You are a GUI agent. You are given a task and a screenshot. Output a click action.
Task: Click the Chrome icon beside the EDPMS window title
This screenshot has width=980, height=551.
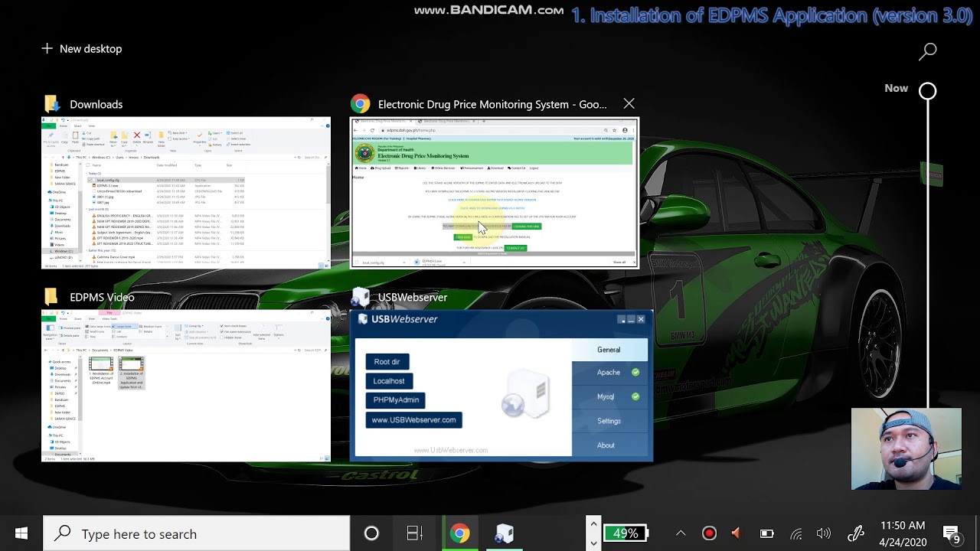coord(361,104)
